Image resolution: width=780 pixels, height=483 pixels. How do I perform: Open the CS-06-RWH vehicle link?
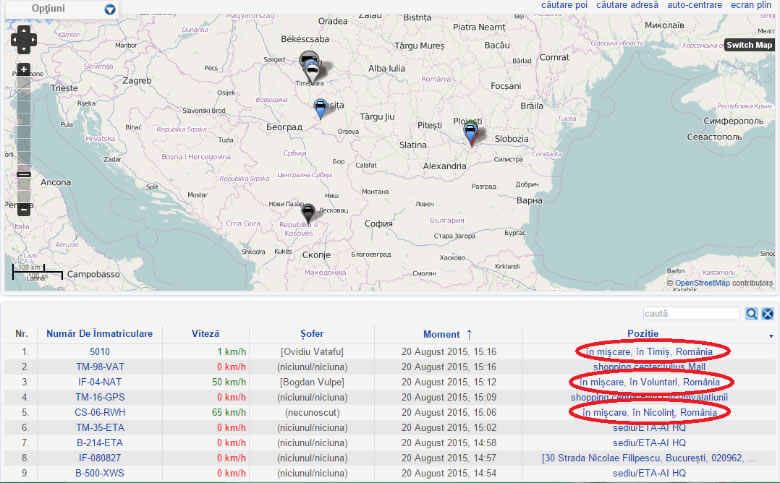[x=99, y=412]
